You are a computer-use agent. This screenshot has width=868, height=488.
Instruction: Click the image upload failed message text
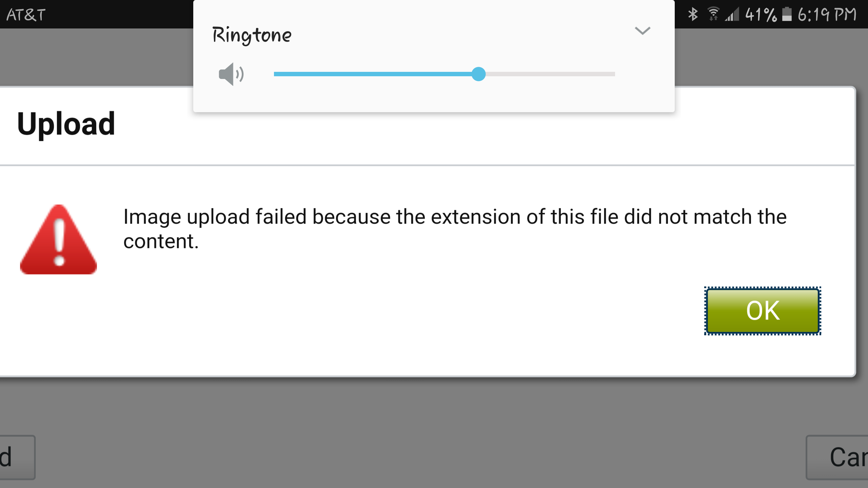455,229
